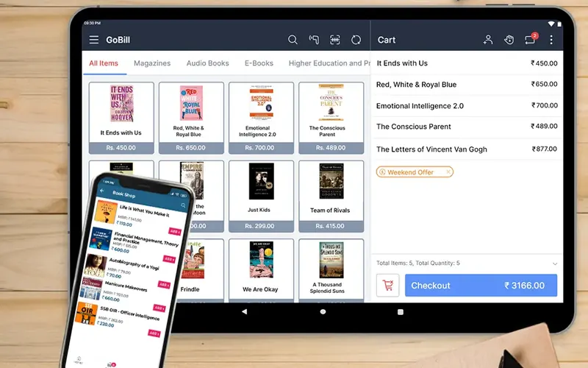Viewport: 588px width, 368px height.
Task: Open the Cart overflow three-dot menu
Action: pos(551,40)
